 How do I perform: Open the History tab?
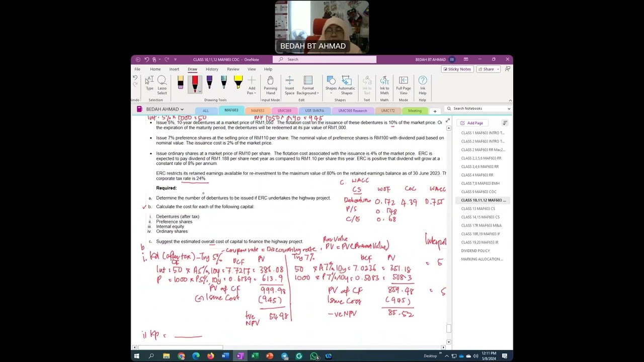pos(212,69)
